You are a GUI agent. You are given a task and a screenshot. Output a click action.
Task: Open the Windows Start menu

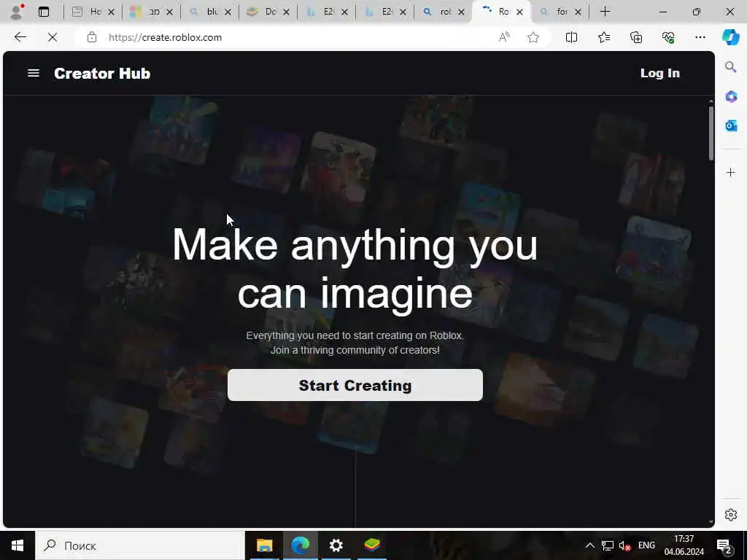pyautogui.click(x=18, y=545)
